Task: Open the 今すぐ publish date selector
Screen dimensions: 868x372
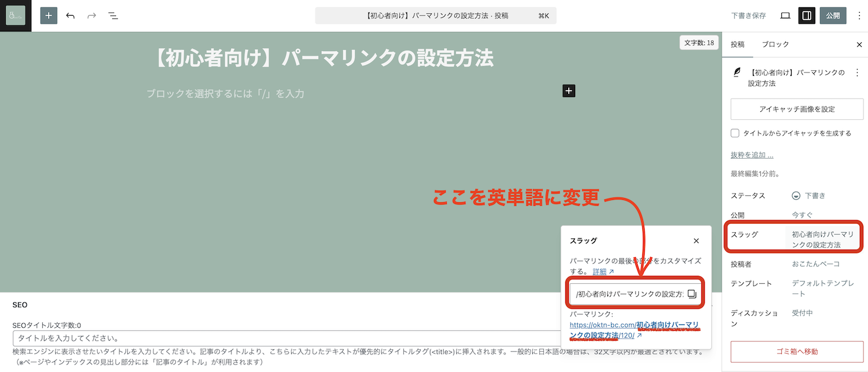Action: [802, 215]
